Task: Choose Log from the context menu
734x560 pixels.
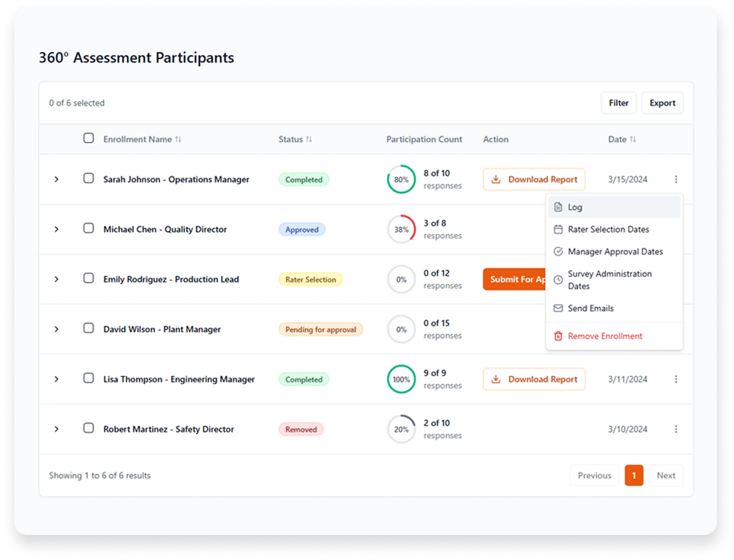Action: (x=614, y=207)
